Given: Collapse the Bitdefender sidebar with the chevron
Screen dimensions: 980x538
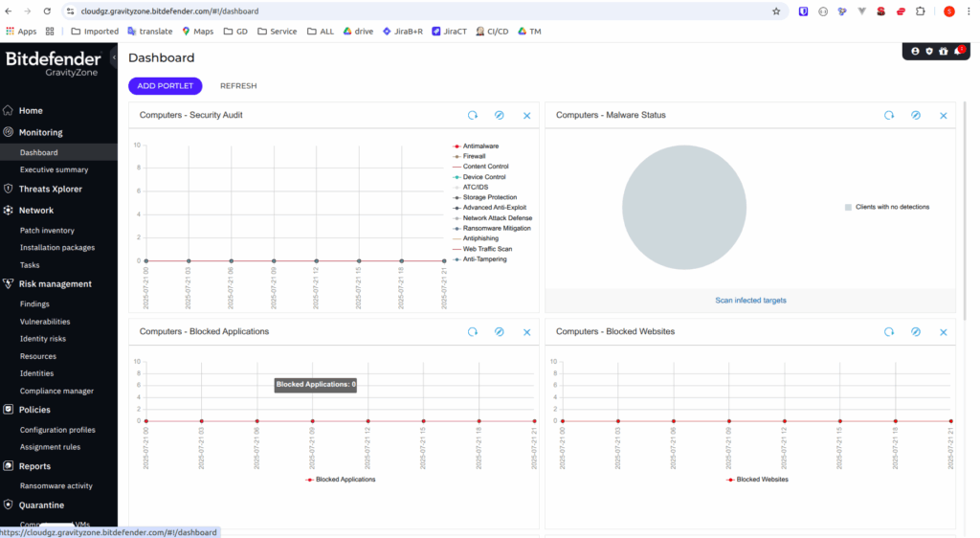Looking at the screenshot, I should (114, 57).
